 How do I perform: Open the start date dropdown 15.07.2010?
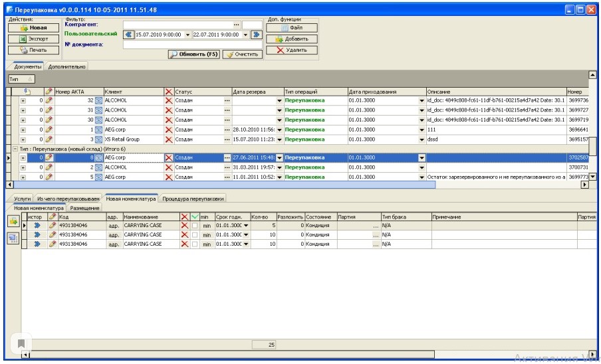coord(187,35)
